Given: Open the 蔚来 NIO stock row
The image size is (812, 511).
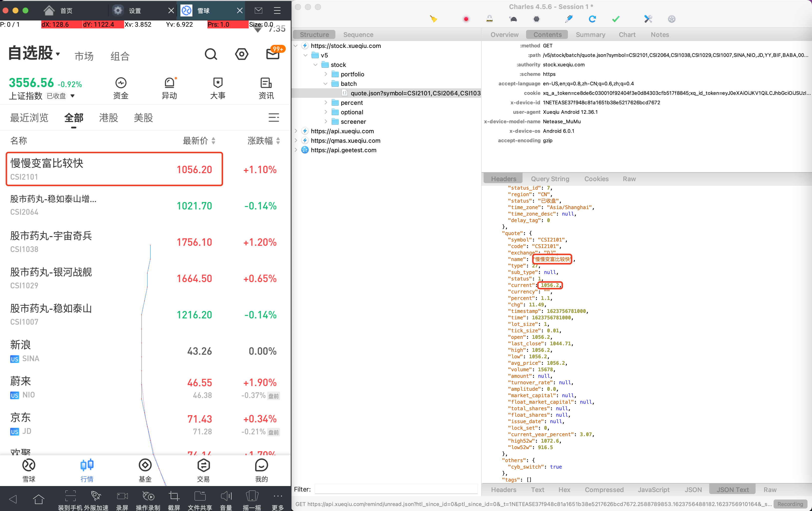Looking at the screenshot, I should 145,387.
